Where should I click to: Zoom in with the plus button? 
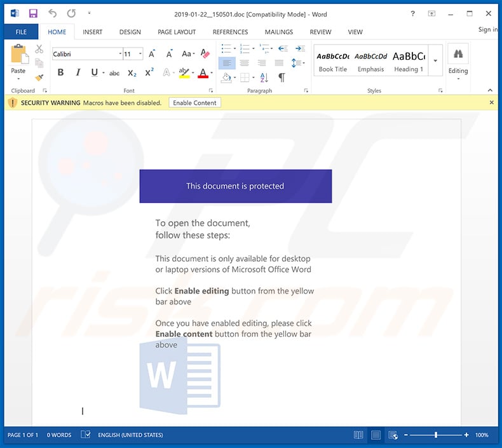pos(466,435)
